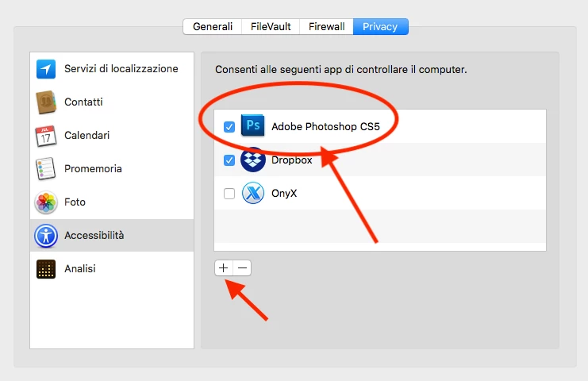588x381 pixels.
Task: Open the FileVault tab
Action: click(x=271, y=27)
